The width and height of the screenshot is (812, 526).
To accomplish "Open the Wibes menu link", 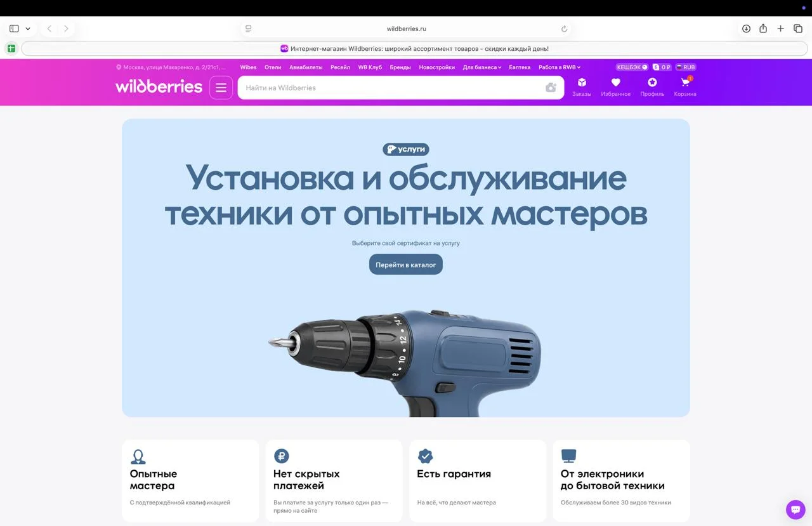I will (x=248, y=67).
